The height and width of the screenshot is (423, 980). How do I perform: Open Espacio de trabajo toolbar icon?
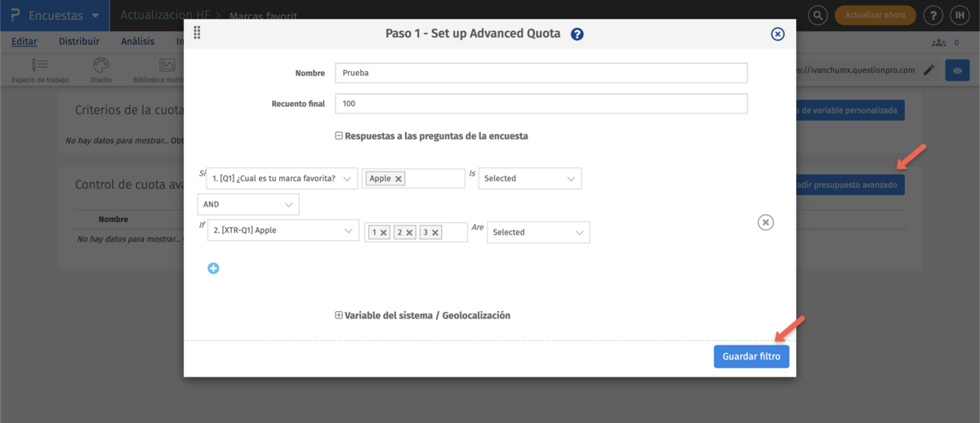40,70
